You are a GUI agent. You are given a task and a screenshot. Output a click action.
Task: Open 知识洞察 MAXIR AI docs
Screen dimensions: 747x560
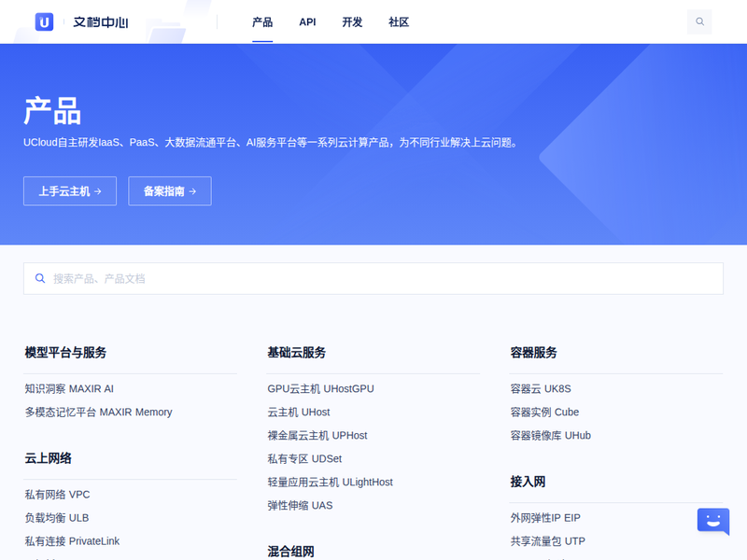pos(69,388)
